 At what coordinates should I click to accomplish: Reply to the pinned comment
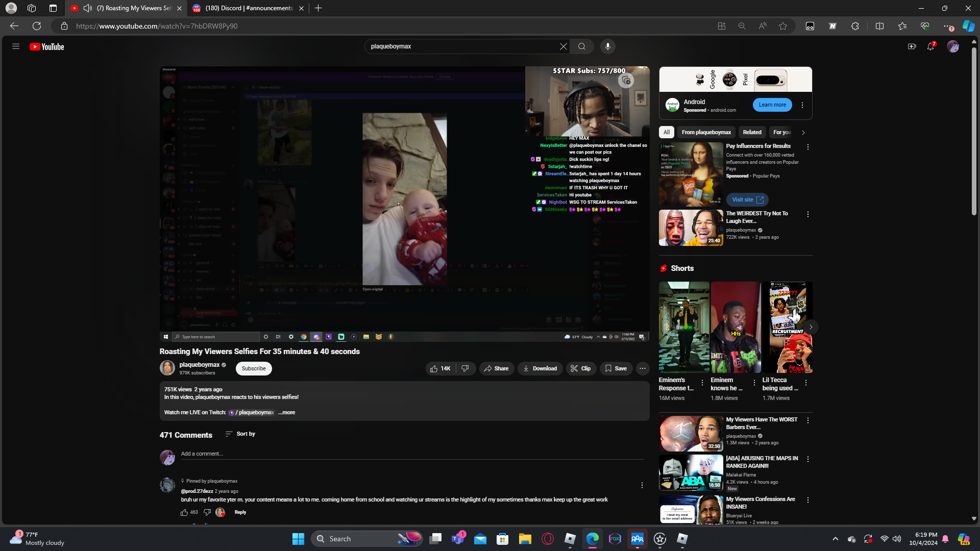pyautogui.click(x=240, y=512)
